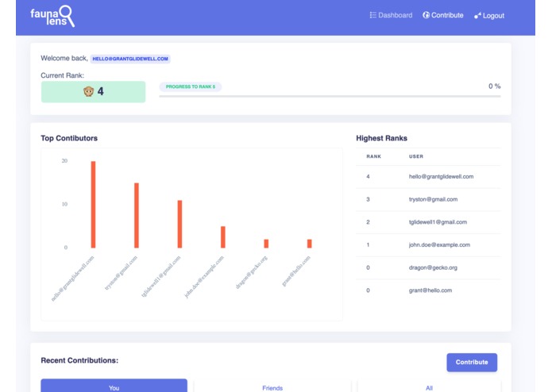Click the bar above dragon@gecko.org
This screenshot has width=552, height=392.
(266, 244)
